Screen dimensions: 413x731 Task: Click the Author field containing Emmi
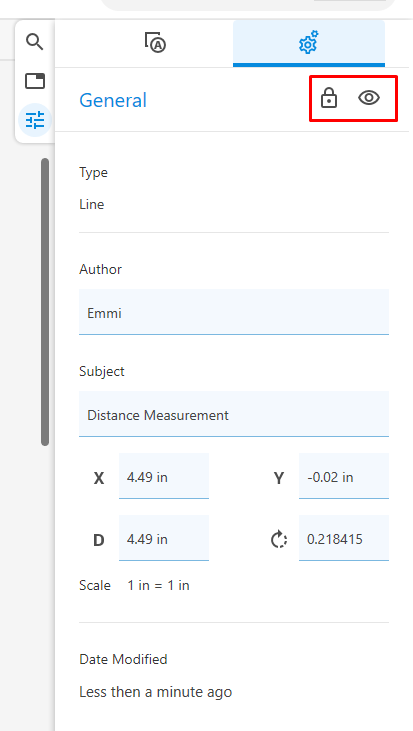[234, 312]
